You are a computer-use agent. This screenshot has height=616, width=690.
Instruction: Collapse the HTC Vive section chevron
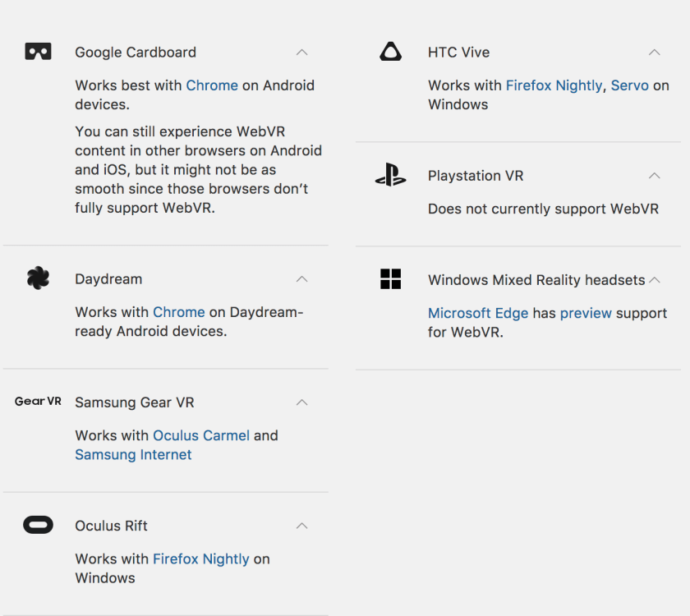coord(654,53)
